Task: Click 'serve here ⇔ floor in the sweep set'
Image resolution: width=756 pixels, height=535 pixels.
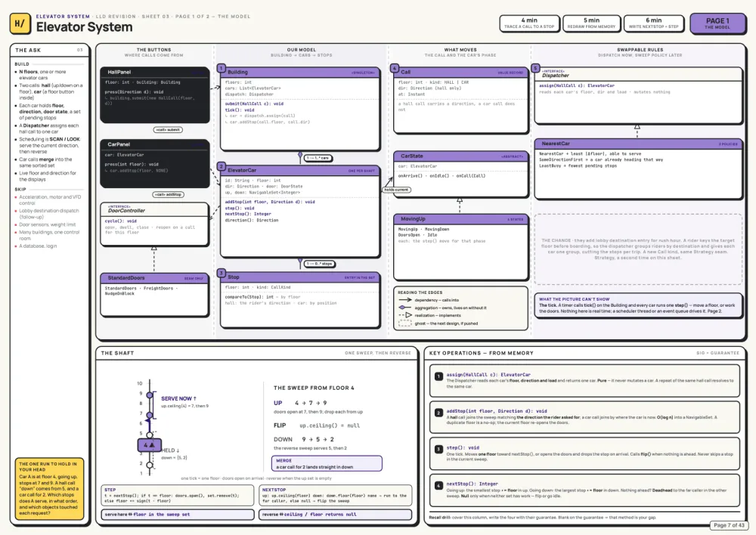Action: coord(178,515)
